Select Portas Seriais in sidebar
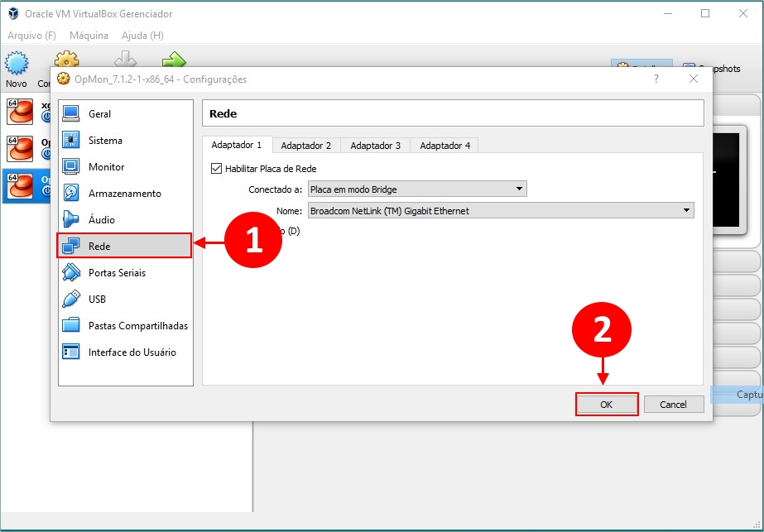The height and width of the screenshot is (532, 764). (x=71, y=273)
